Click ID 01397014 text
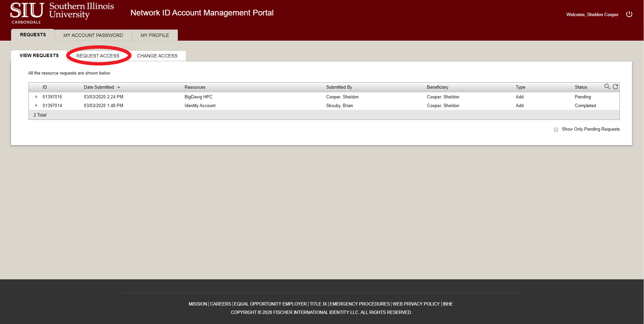Image resolution: width=644 pixels, height=324 pixels. coord(52,105)
